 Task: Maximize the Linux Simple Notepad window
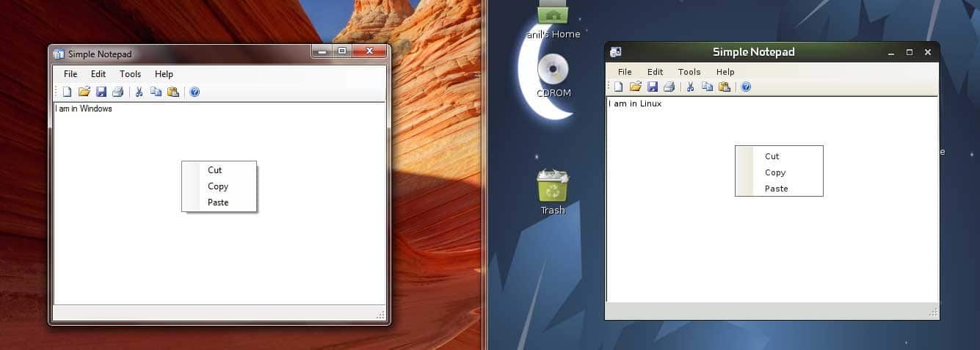point(909,52)
